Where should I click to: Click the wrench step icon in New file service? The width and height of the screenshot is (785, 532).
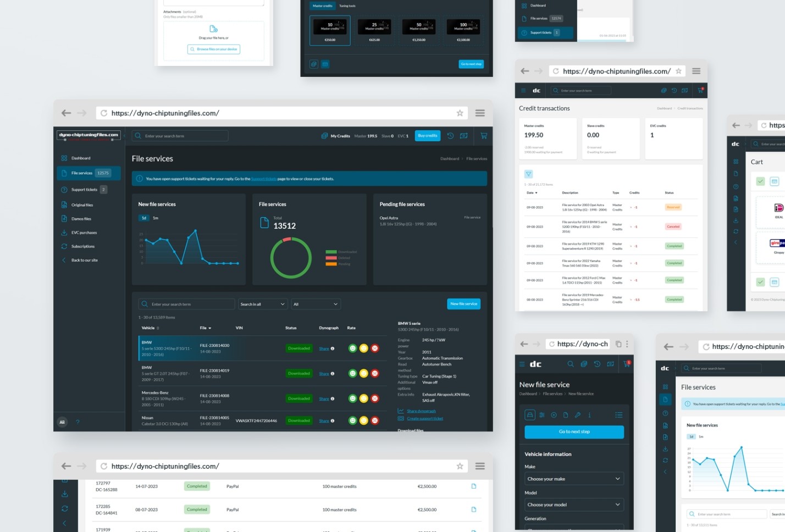click(577, 415)
